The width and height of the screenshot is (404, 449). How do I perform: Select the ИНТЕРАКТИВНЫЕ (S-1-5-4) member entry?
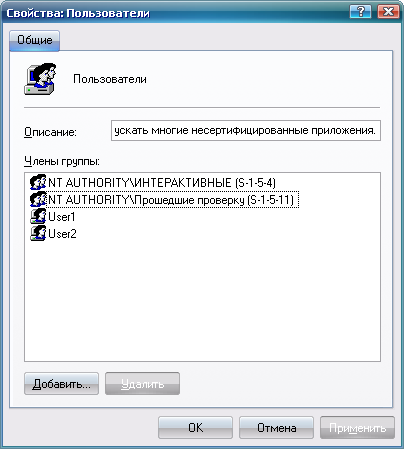(162, 183)
